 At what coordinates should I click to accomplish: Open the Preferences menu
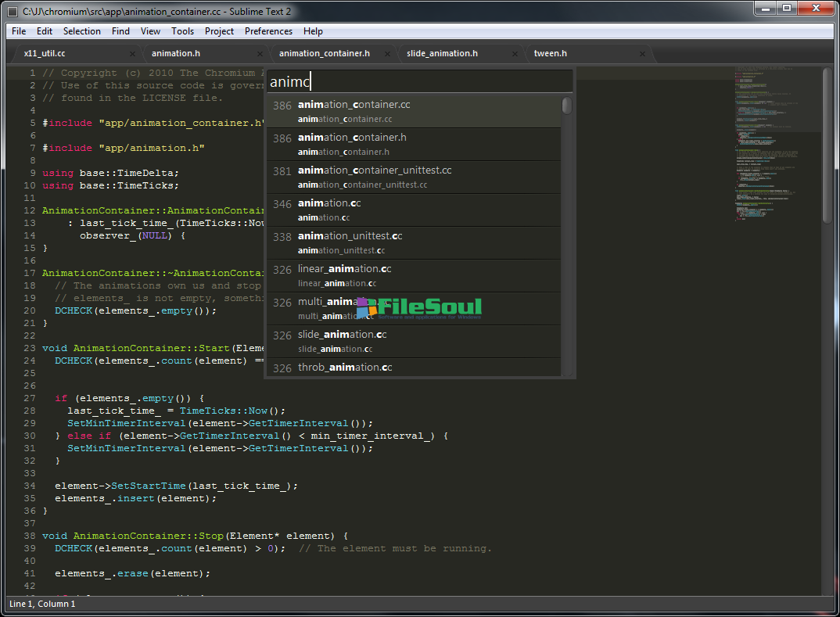tap(268, 31)
